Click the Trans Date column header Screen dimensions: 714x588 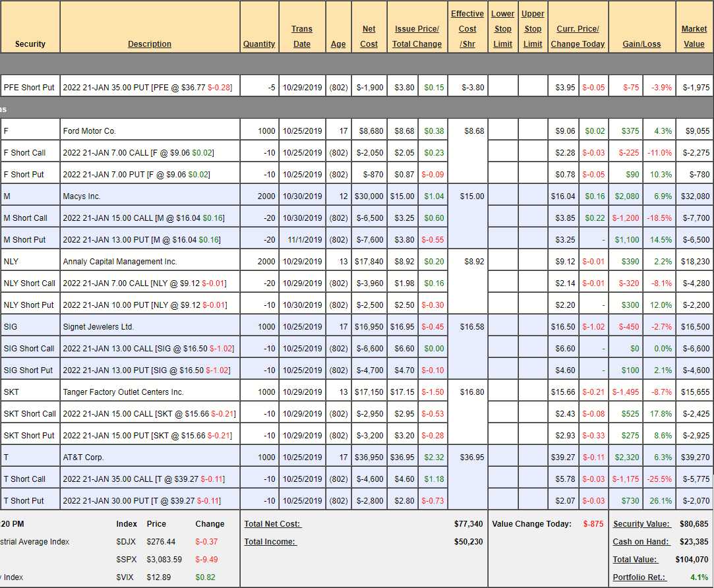click(x=302, y=36)
